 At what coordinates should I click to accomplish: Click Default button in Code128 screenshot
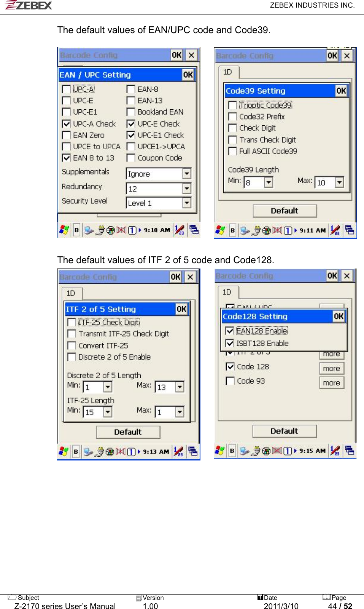coord(285,431)
